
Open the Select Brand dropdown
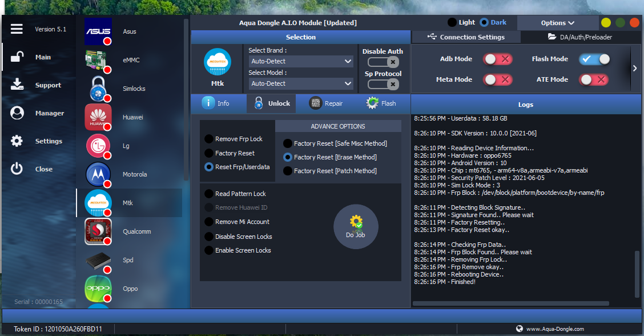click(301, 61)
